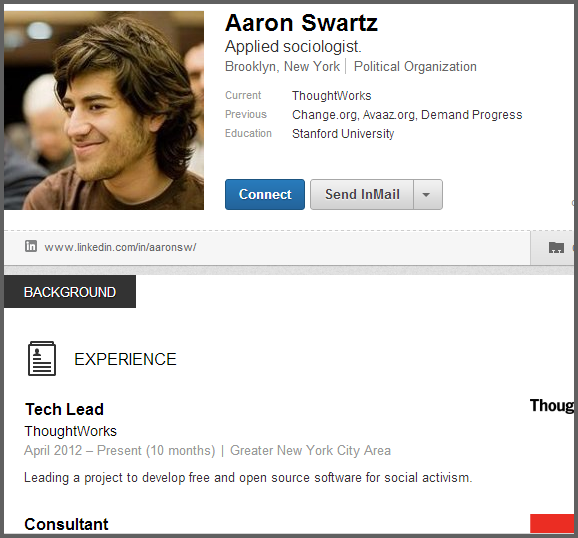Open the Avaaz.org previous employer link

[x=390, y=115]
